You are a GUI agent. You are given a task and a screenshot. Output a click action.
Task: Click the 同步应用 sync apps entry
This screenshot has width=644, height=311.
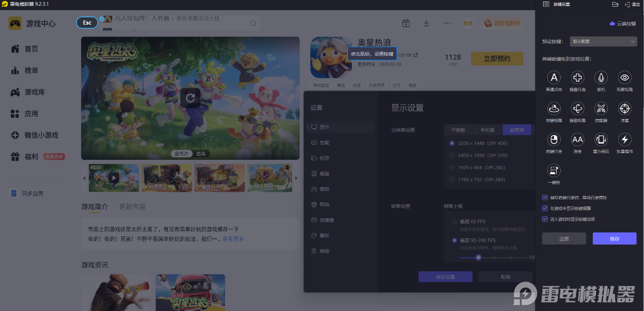tap(27, 193)
